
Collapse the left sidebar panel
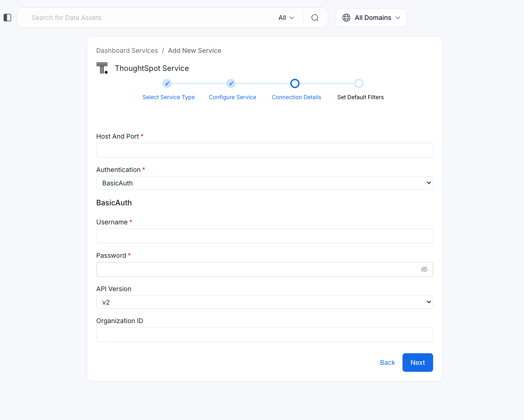[7, 17]
